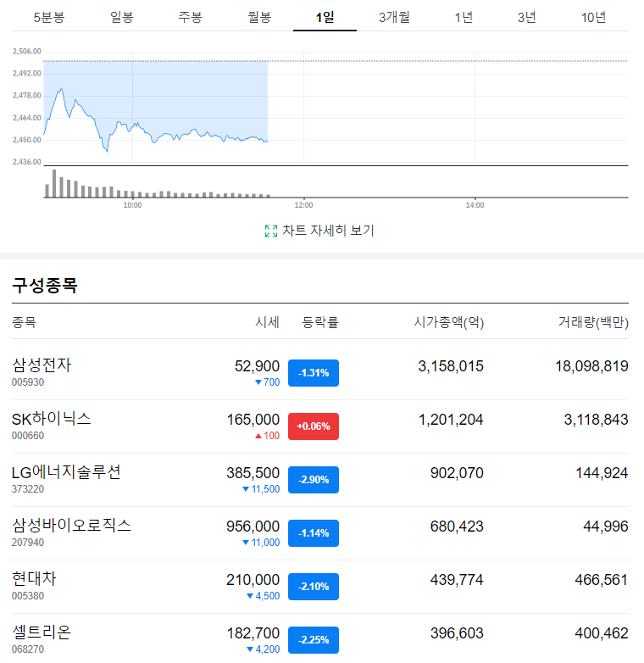Switch to the 월봉 chart tab

(x=259, y=17)
